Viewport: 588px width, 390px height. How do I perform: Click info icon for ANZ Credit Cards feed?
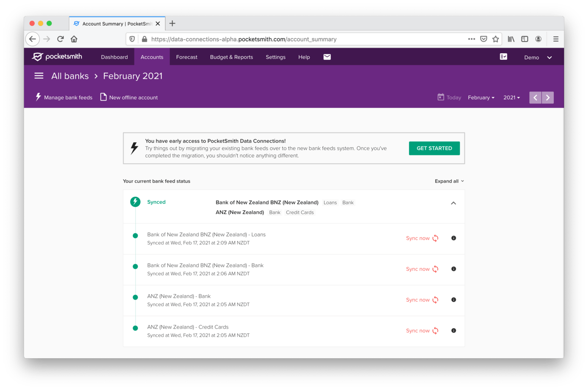pos(454,331)
